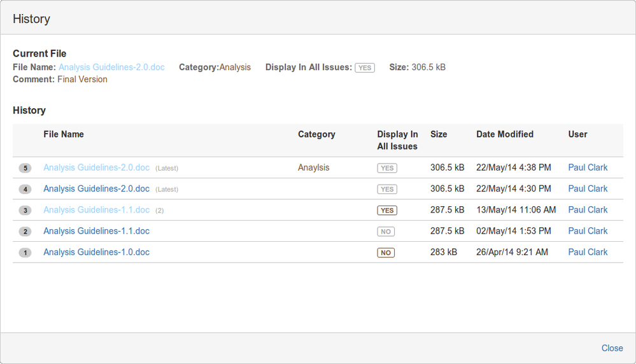Image resolution: width=636 pixels, height=364 pixels.
Task: Open Analysis Guidelines-1.0.doc from history
Action: 97,252
